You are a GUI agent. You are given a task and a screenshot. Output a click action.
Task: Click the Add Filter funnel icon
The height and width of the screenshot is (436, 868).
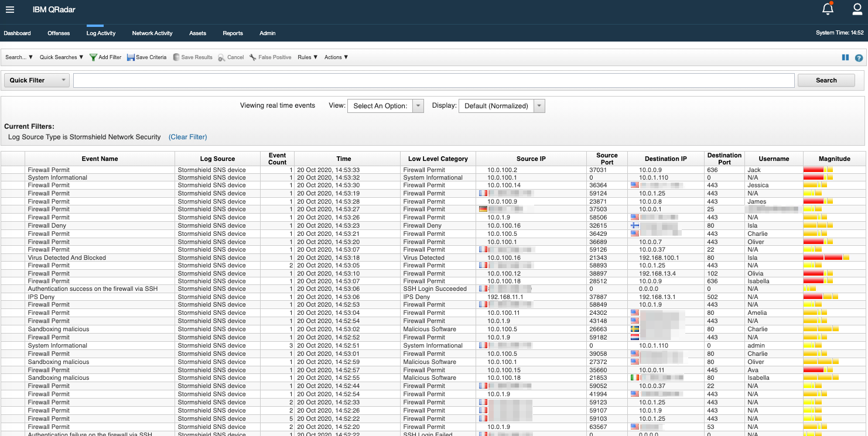[93, 57]
